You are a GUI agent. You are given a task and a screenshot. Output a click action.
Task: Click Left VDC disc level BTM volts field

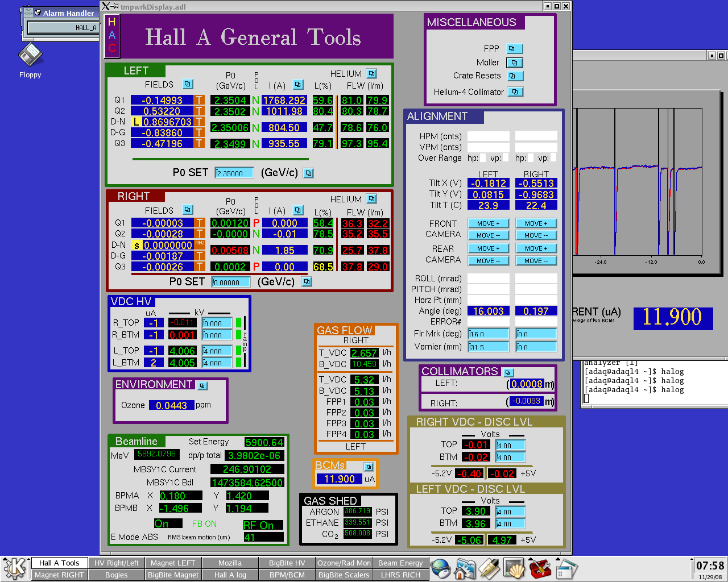(511, 523)
